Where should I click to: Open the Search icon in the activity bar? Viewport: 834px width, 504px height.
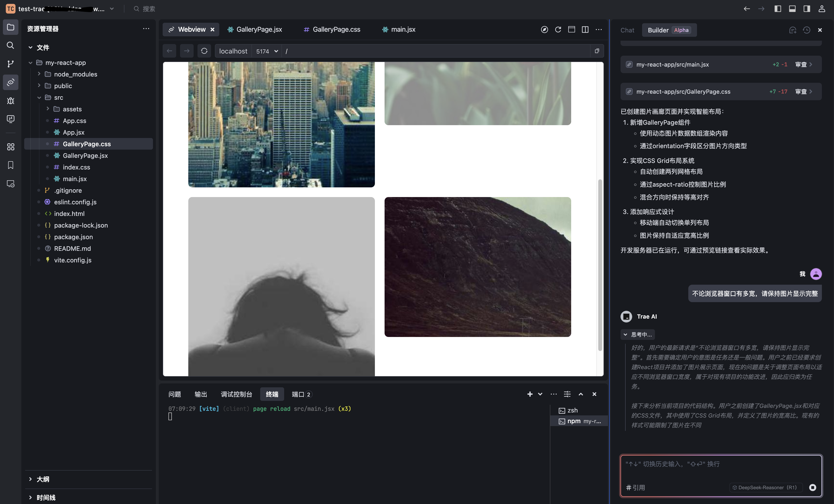[10, 45]
